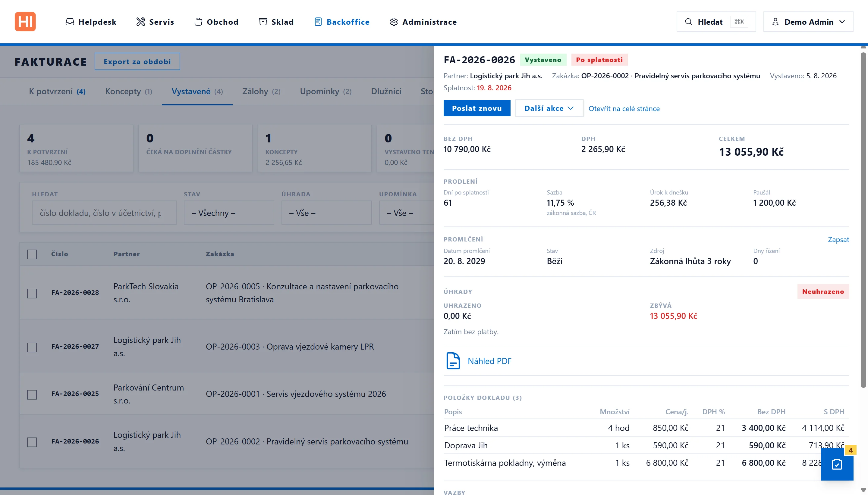This screenshot has width=868, height=495.
Task: Click the Servis wrench tools icon
Action: (140, 22)
